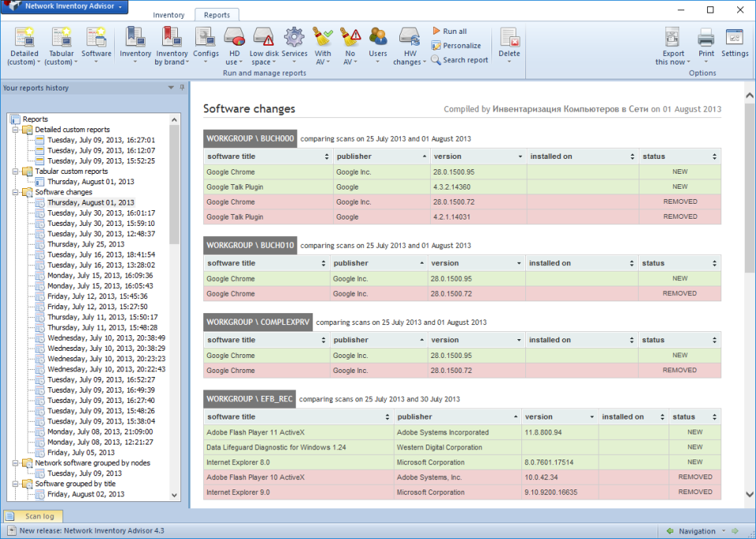Click Export this now icon
756x539 pixels.
click(x=673, y=38)
